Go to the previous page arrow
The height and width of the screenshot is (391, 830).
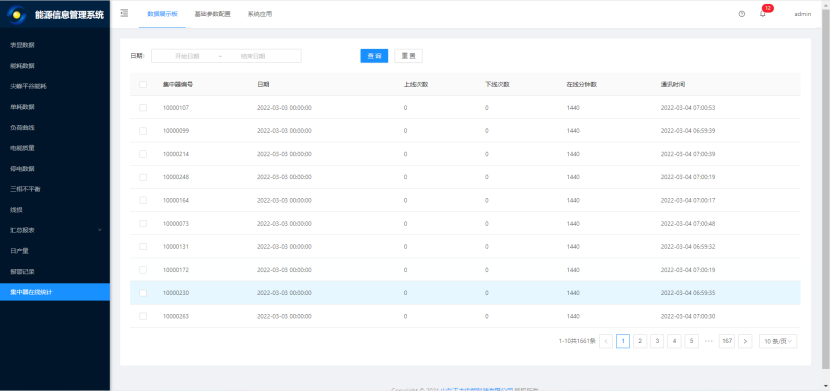(606, 341)
